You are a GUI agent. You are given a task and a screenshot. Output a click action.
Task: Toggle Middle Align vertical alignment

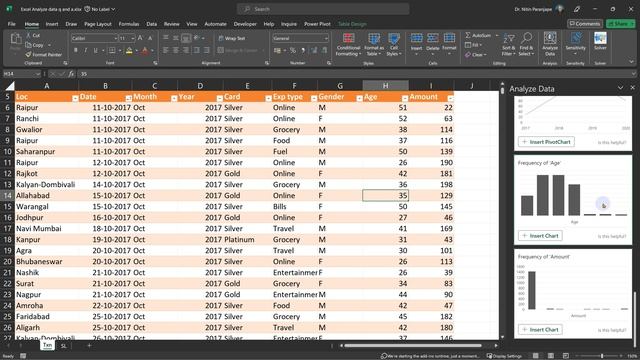pos(176,38)
